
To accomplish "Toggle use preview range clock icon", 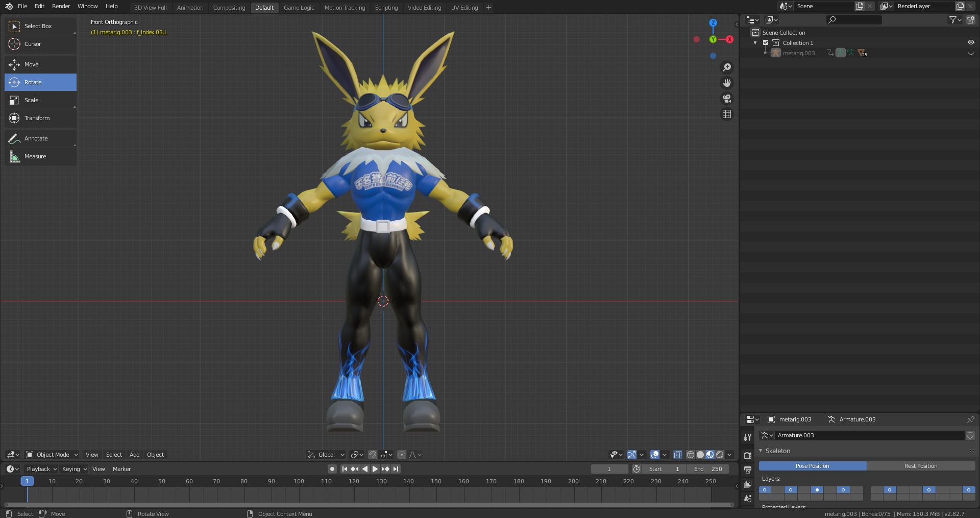I will tap(636, 469).
